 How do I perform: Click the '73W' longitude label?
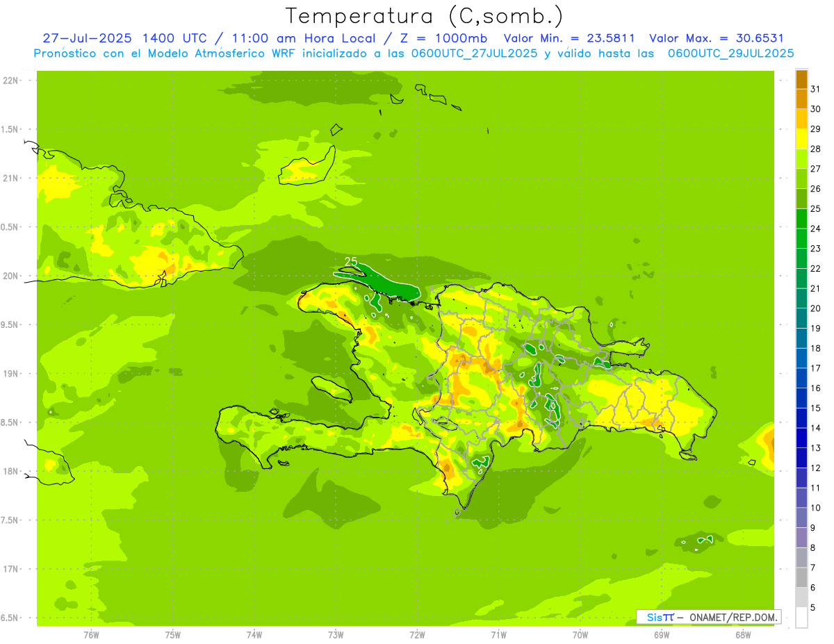pyautogui.click(x=336, y=635)
